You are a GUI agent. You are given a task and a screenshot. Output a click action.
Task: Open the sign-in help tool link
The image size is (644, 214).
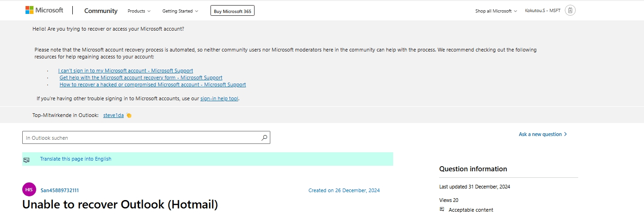219,98
